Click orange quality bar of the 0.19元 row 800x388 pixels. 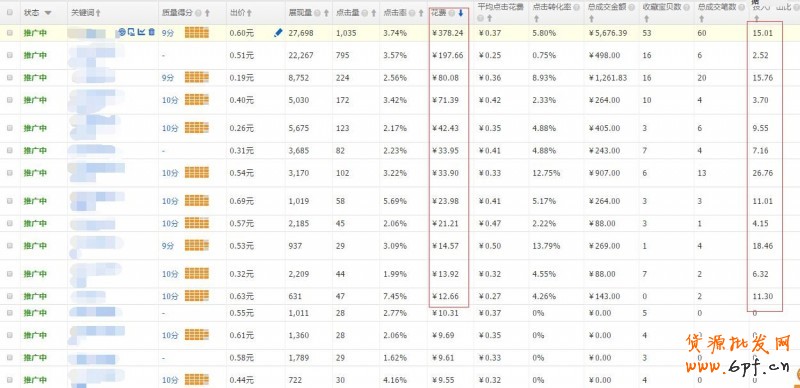[x=196, y=78]
